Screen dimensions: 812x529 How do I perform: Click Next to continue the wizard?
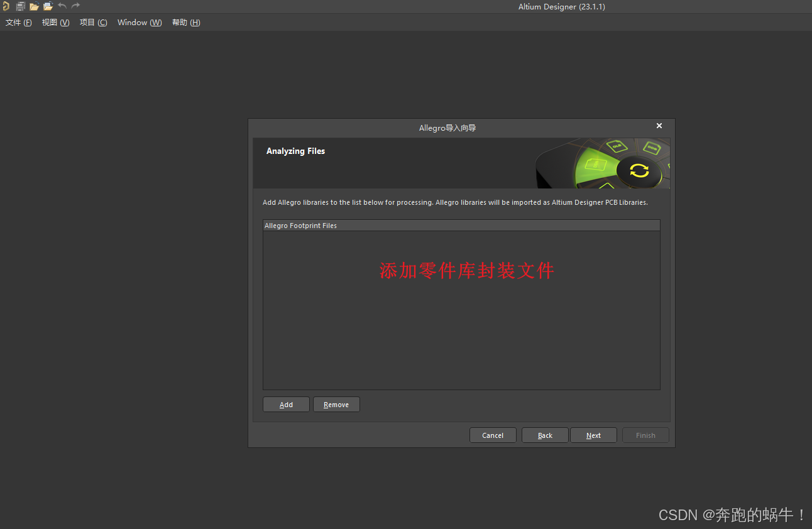click(x=593, y=435)
